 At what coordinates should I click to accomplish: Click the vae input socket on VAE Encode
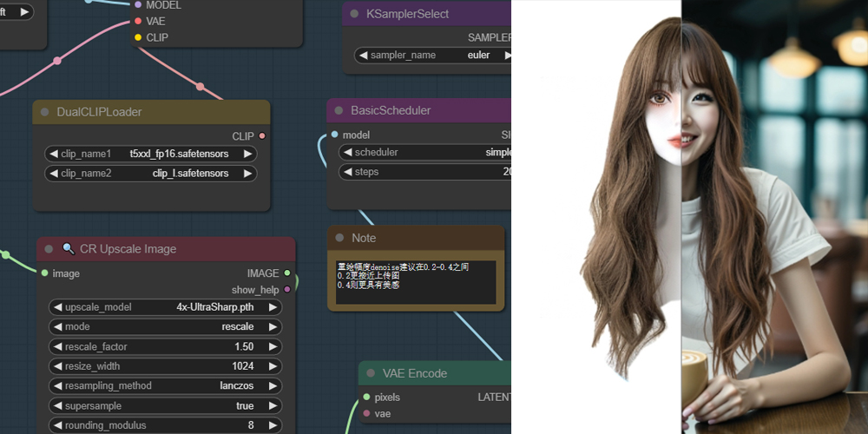point(366,413)
